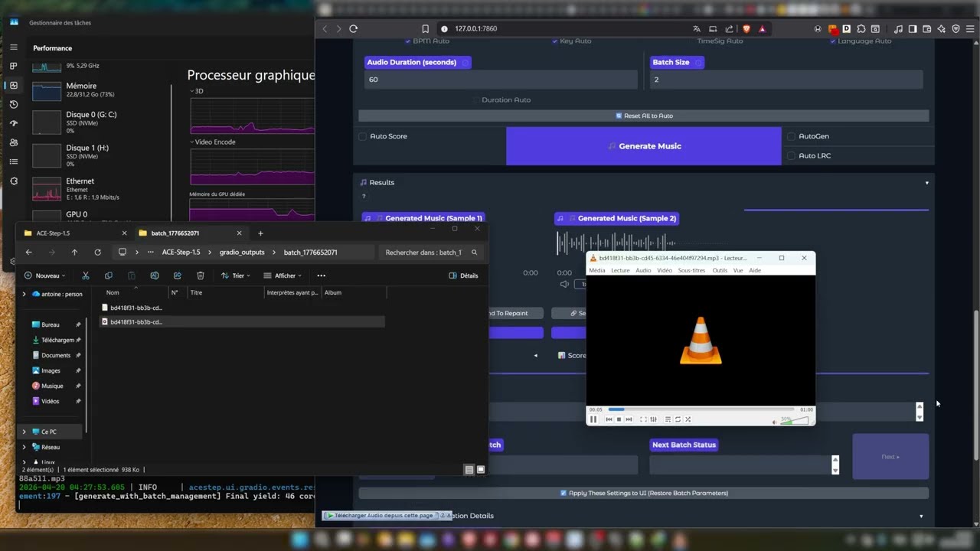Click Cut icon in File Explorer toolbar
The width and height of the screenshot is (980, 551).
[x=86, y=275]
